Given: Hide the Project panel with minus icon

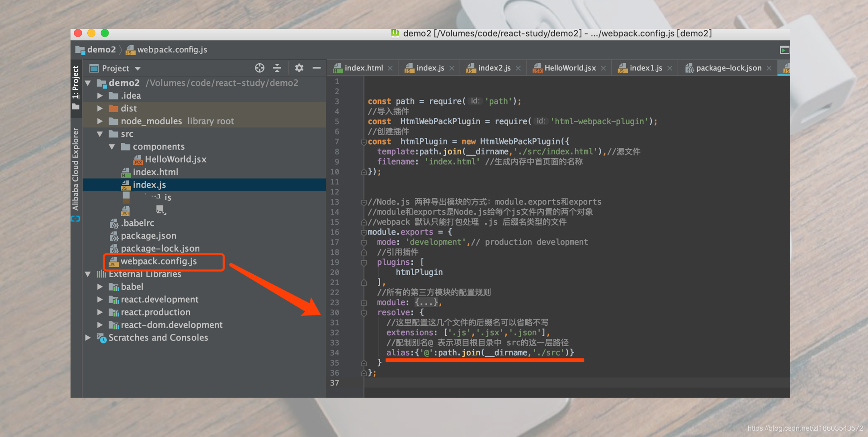Looking at the screenshot, I should click(x=316, y=68).
